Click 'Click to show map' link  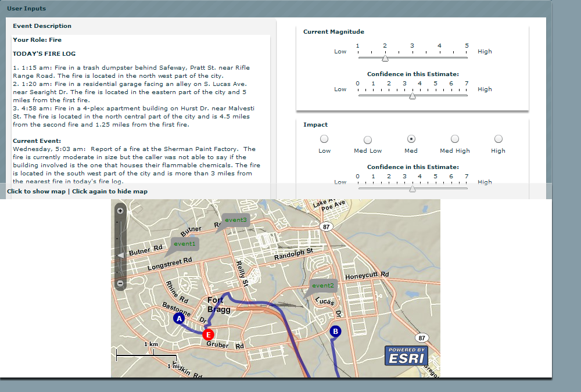coord(36,192)
